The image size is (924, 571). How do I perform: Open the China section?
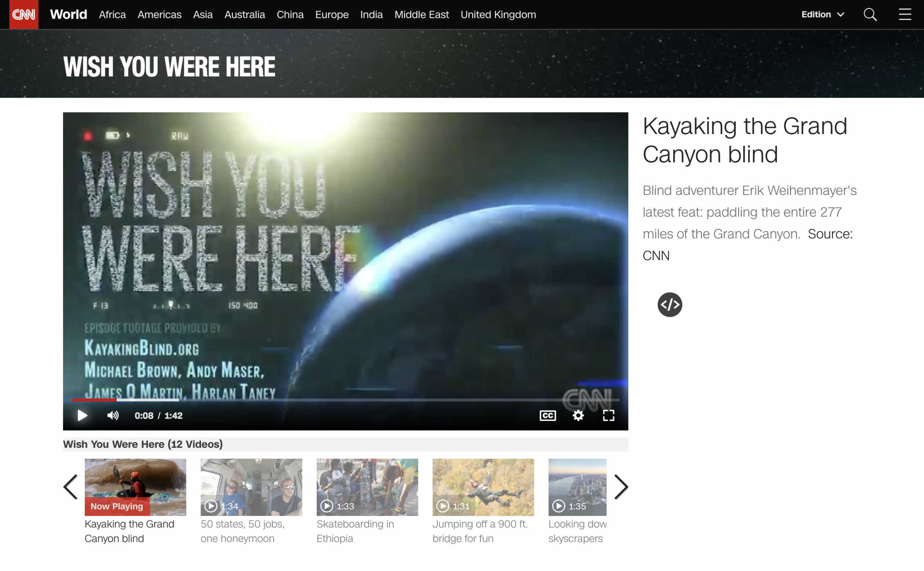point(290,14)
